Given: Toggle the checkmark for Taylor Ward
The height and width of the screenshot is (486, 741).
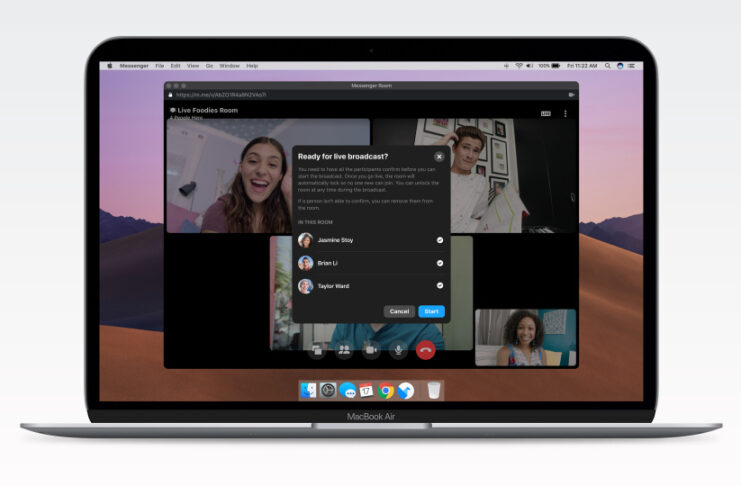Looking at the screenshot, I should tap(439, 286).
